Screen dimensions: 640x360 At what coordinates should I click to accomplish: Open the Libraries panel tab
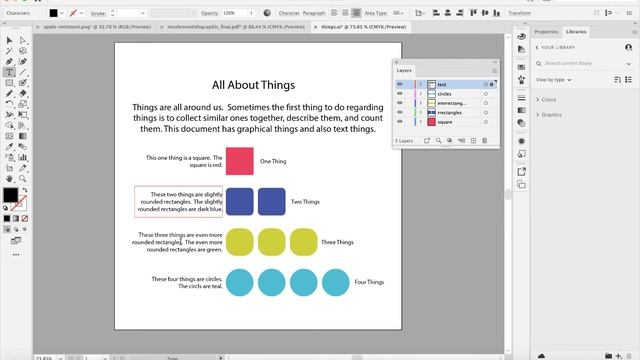pos(576,32)
